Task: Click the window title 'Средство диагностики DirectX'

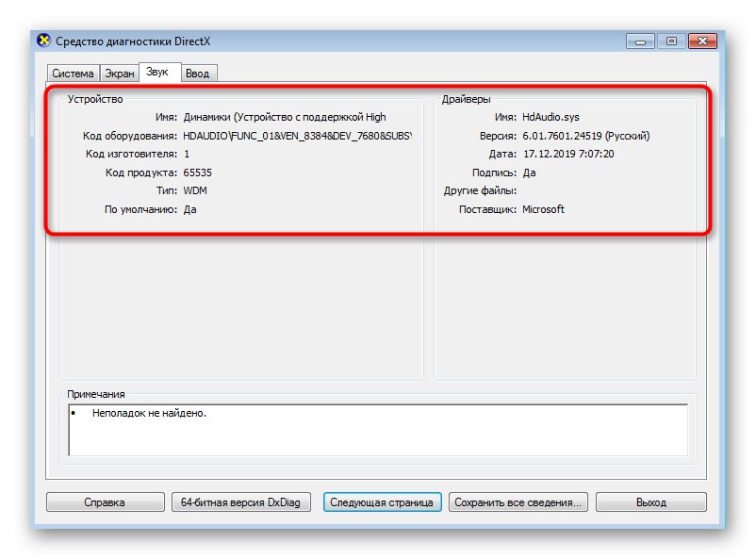Action: (x=133, y=41)
